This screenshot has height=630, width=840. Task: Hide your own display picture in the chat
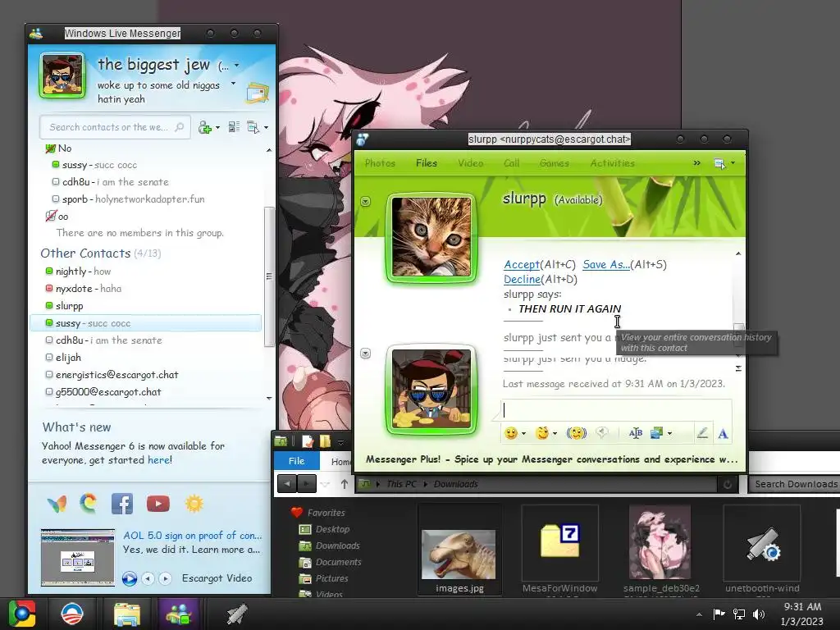coord(365,353)
